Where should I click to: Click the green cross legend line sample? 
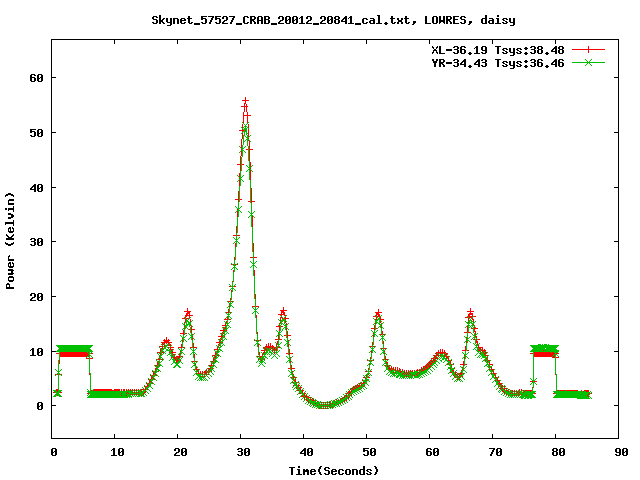[588, 62]
